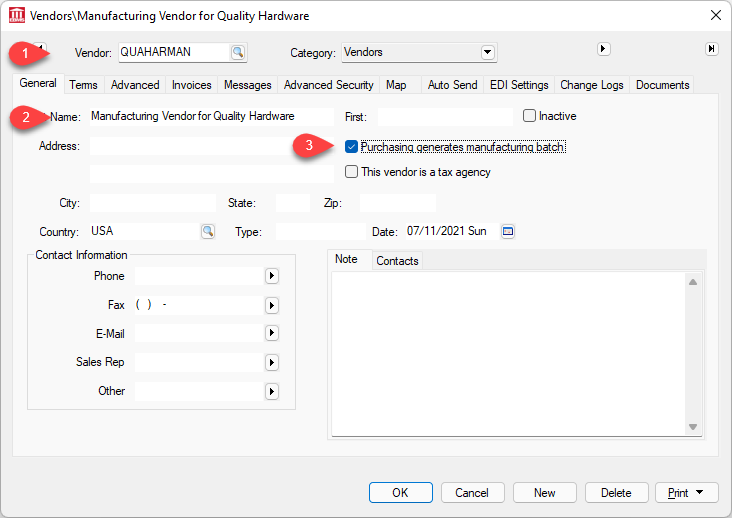Open the Advanced Security tab
This screenshot has height=518, width=732.
[x=329, y=85]
